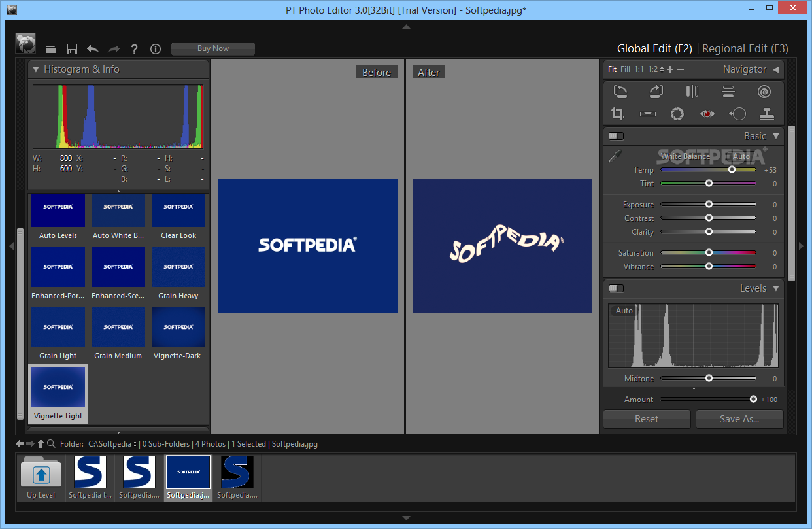The image size is (812, 529).
Task: Go forward with the right folder arrow
Action: tap(30, 444)
